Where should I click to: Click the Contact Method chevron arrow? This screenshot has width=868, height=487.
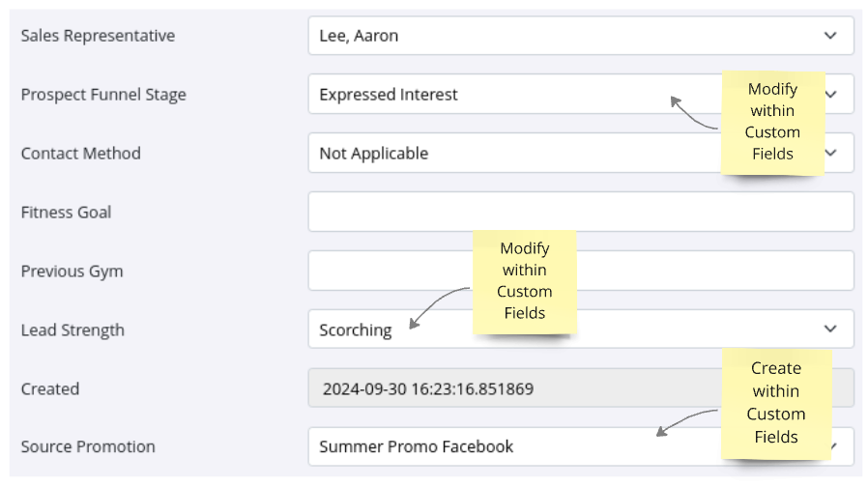tap(831, 153)
